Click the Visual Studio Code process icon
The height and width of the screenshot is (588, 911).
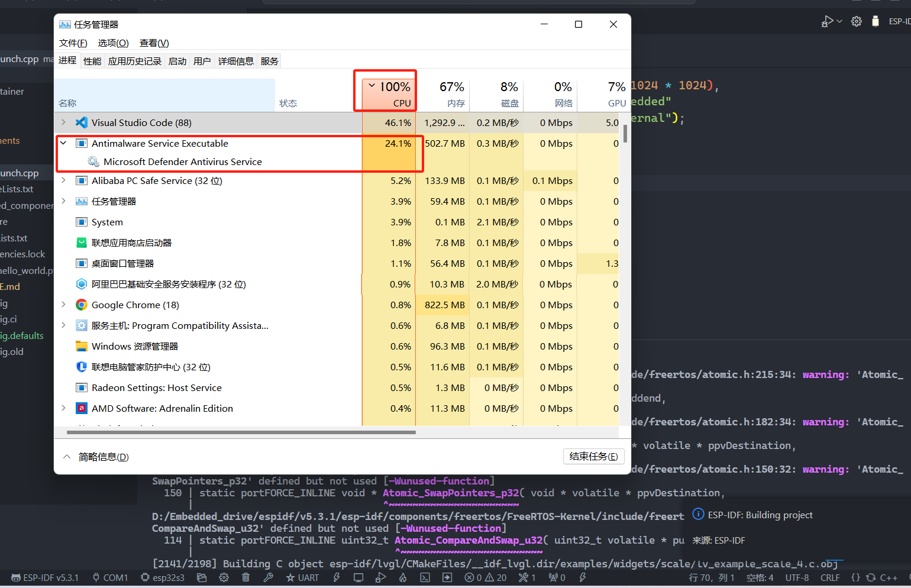[x=82, y=122]
